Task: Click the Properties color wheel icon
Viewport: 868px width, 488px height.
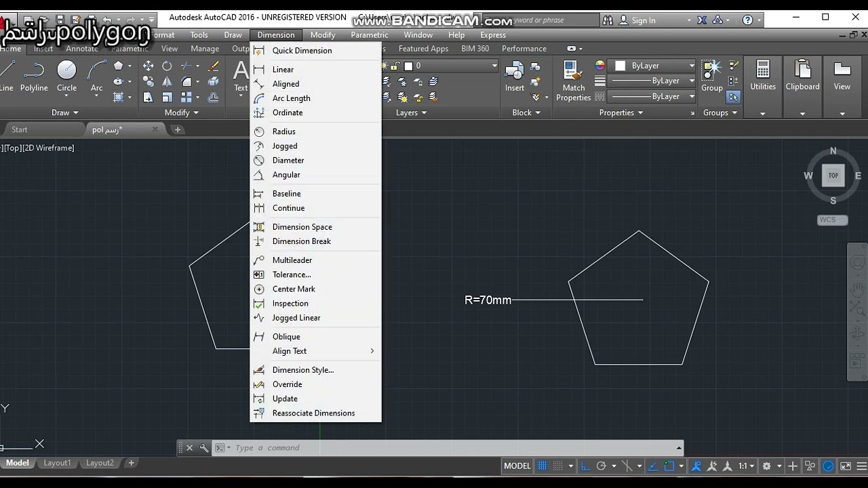Action: (600, 66)
